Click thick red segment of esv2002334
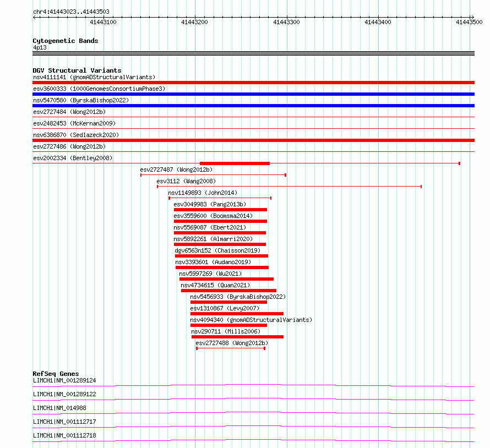The width and height of the screenshot is (490, 448). 235,163
